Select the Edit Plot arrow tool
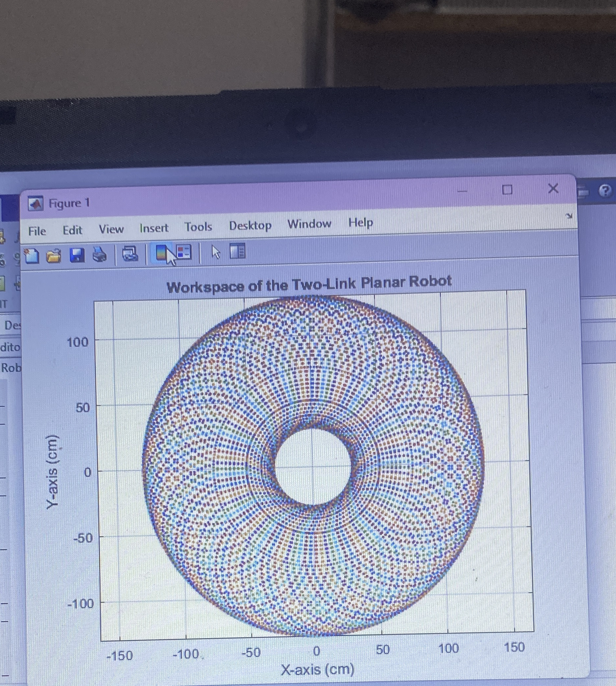 point(215,252)
